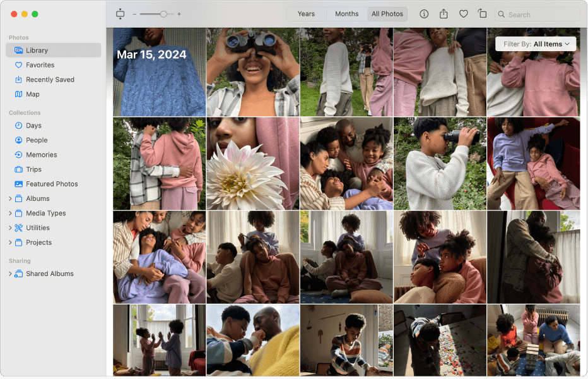Expand the Media Types disclosure chevron
This screenshot has width=588, height=379.
point(10,213)
